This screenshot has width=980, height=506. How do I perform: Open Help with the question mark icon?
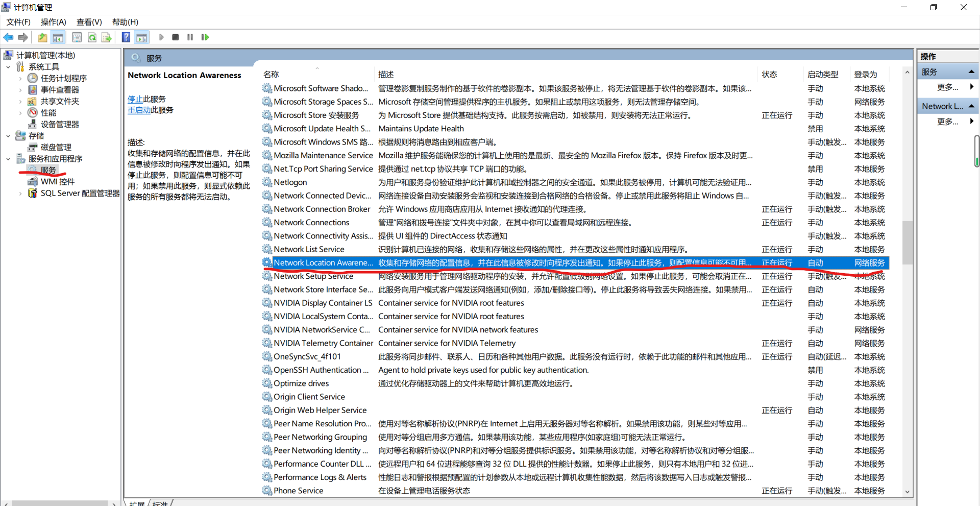(x=126, y=37)
